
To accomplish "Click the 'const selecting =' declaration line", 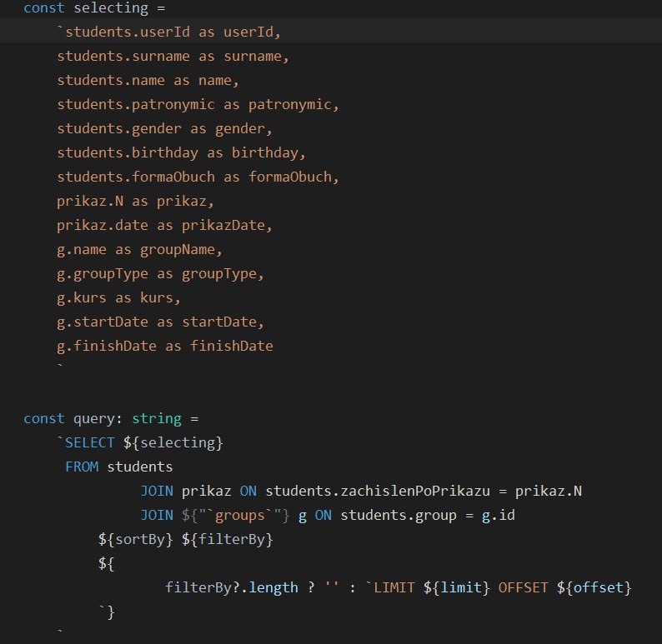I will 94,7.
